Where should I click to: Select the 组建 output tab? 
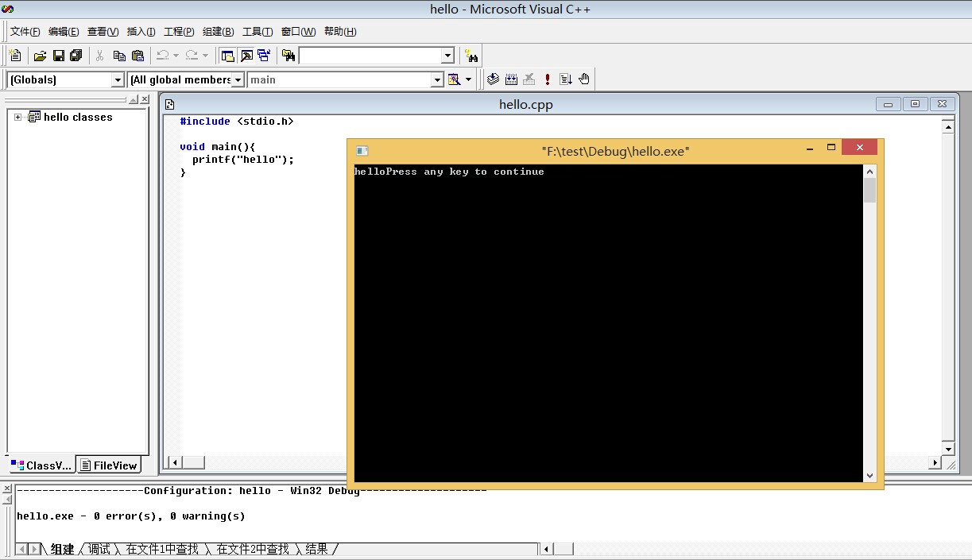tap(62, 549)
